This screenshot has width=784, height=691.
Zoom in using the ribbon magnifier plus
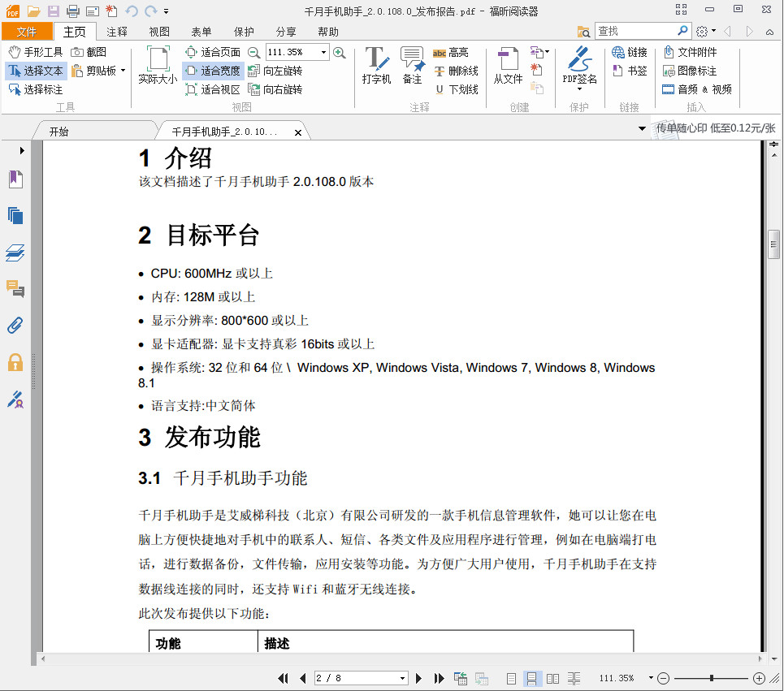point(340,53)
